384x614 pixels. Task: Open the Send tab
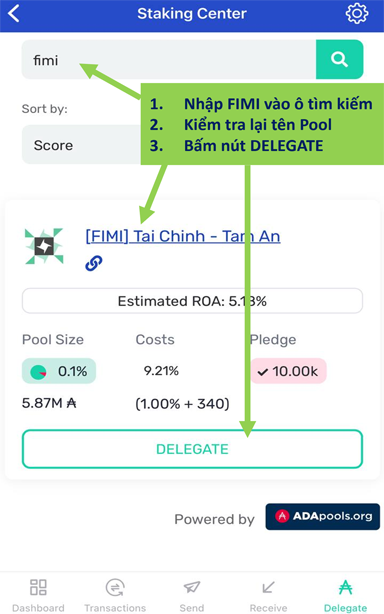pos(192,595)
